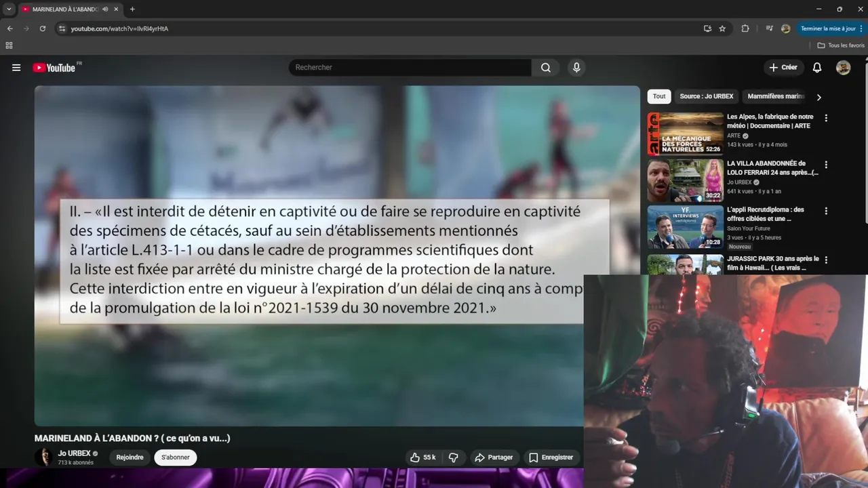Click the S'abonner button
Viewport: 868px width, 488px height.
pos(176,457)
